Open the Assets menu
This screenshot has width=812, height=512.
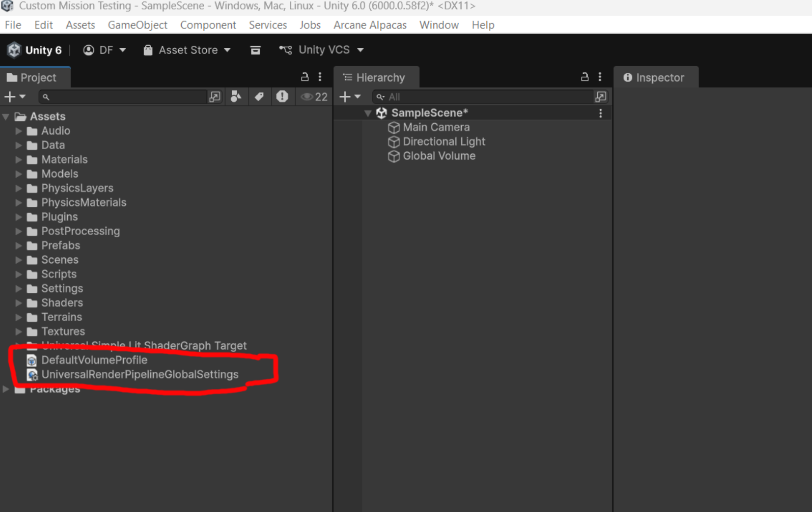(x=80, y=25)
